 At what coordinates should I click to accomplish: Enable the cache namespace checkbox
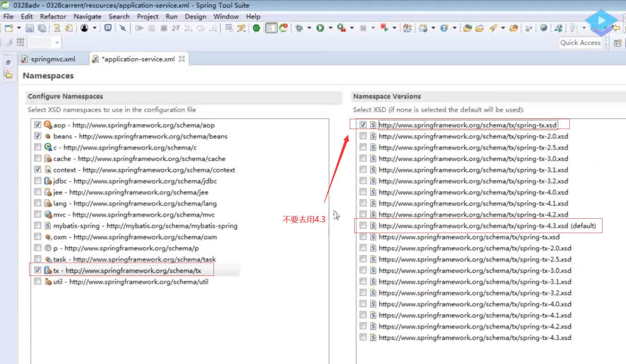[x=37, y=158]
